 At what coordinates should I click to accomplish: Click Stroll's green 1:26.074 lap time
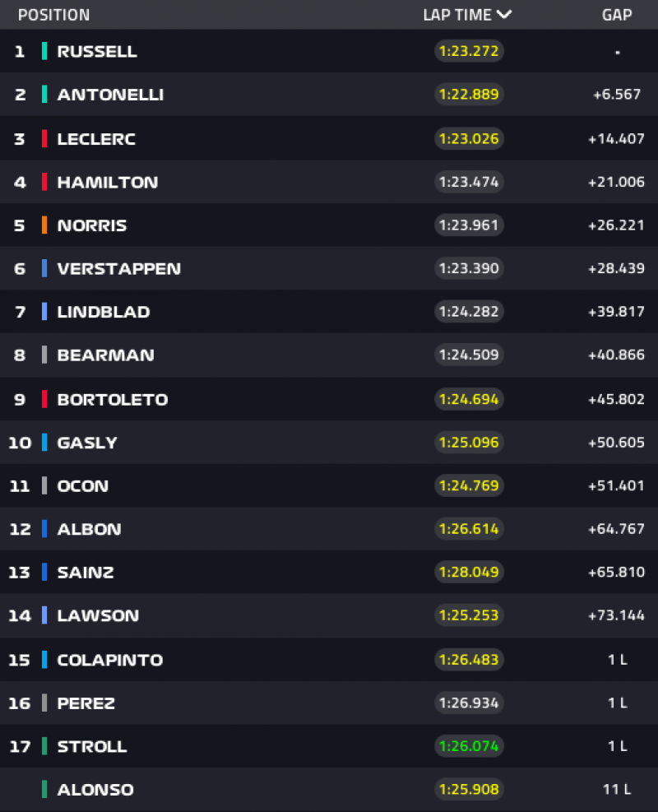[468, 746]
